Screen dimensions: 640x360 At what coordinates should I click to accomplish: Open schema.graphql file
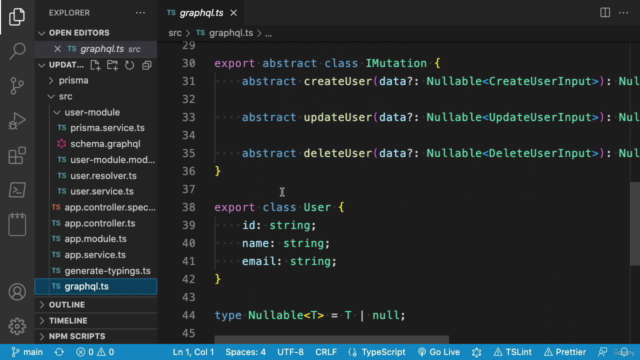click(96, 144)
